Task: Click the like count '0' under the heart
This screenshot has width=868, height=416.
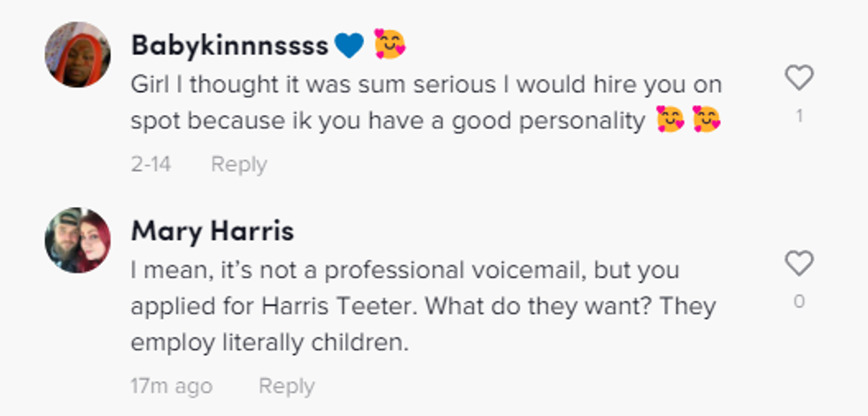Action: [799, 302]
